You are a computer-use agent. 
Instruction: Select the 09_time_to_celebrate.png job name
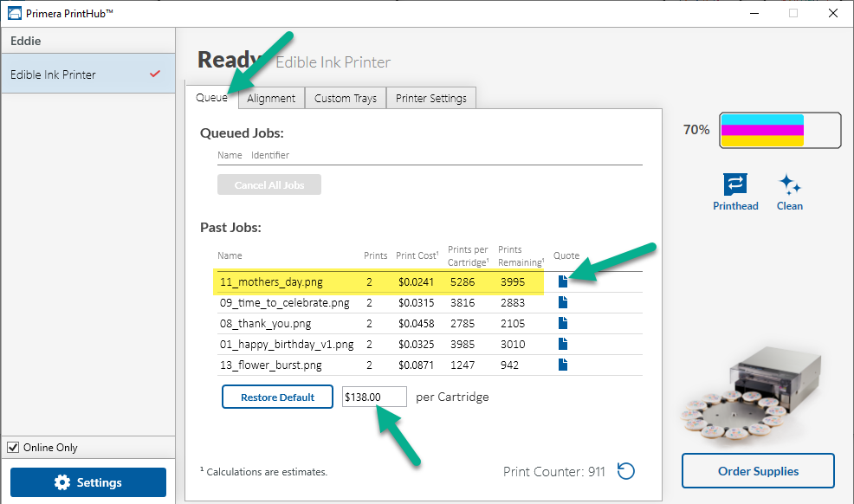pos(285,302)
